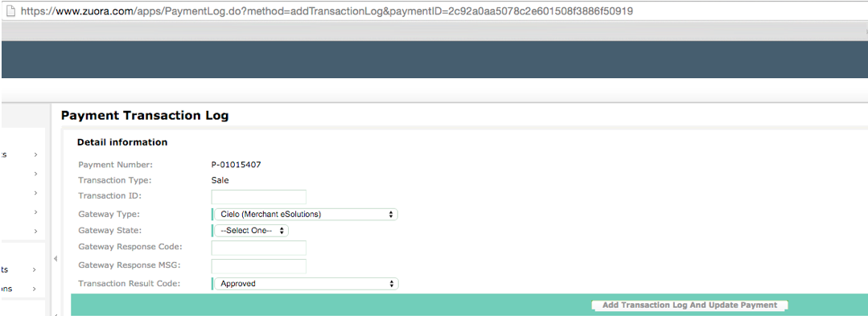Click the page icon in address bar
This screenshot has height=316, width=868.
pos(10,10)
